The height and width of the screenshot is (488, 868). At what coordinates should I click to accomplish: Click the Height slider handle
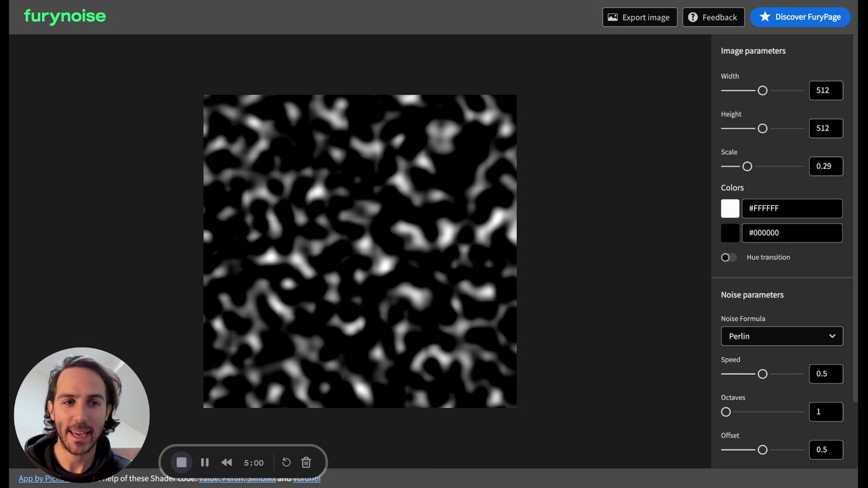click(x=762, y=128)
